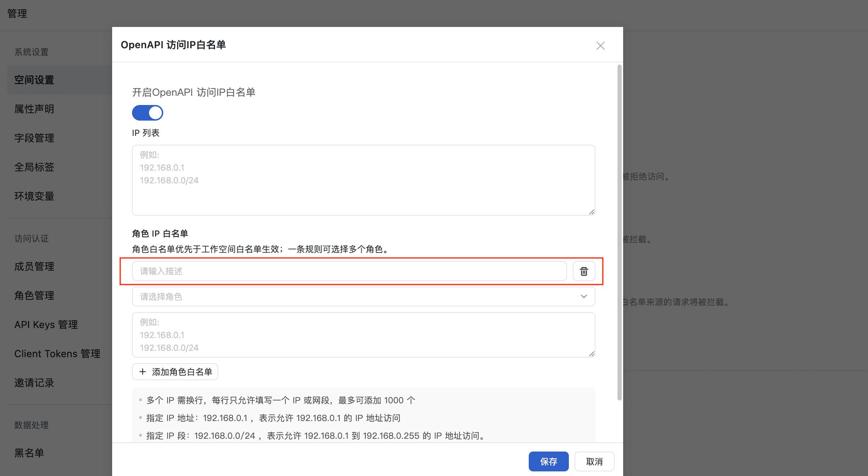
Task: Open 环境变量 in the sidebar
Action: pos(34,196)
